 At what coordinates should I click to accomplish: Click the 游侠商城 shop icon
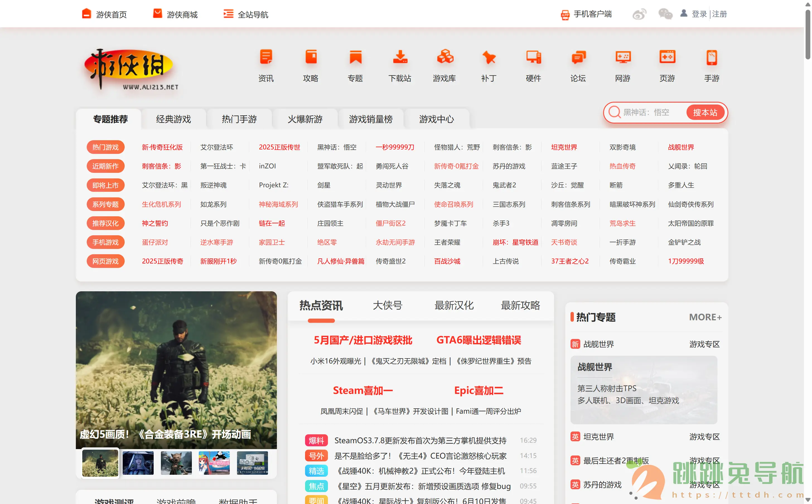pos(157,14)
